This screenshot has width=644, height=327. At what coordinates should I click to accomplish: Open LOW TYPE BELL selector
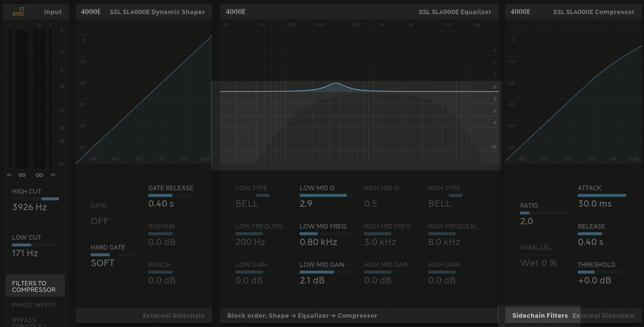[247, 203]
